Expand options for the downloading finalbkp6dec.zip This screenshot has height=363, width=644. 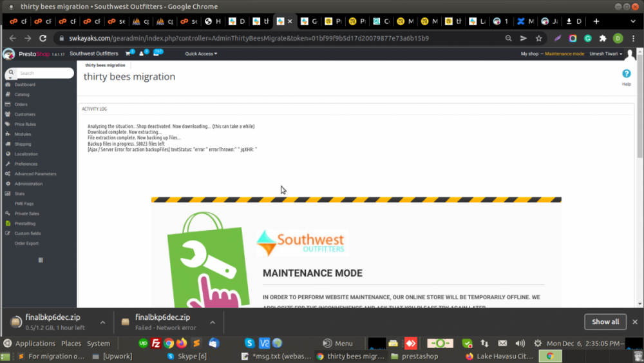[102, 322]
